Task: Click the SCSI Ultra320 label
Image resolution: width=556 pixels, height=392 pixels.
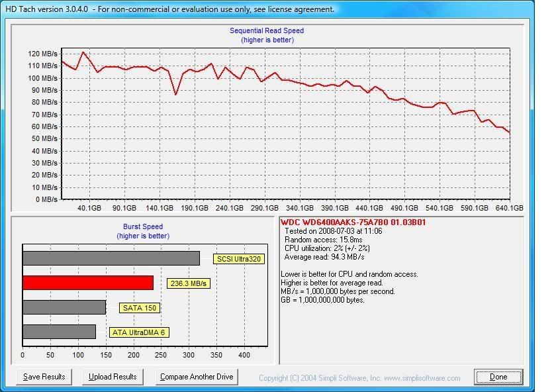Action: click(239, 259)
